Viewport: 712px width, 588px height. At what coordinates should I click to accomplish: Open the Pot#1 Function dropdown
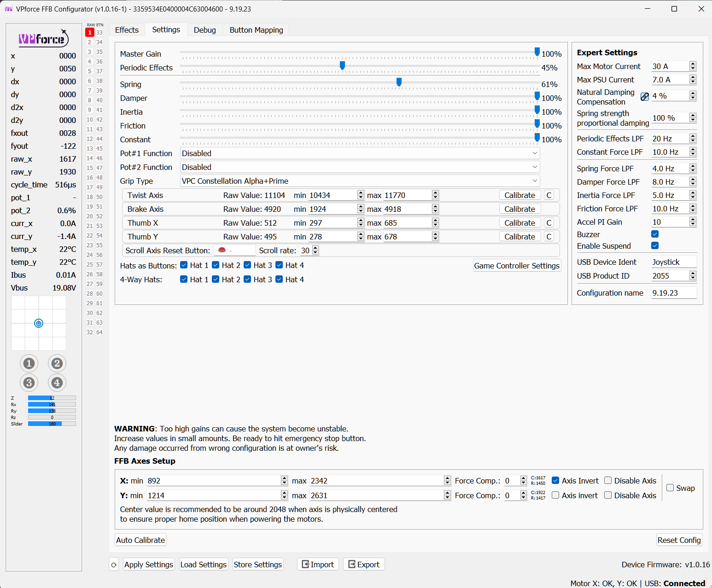pyautogui.click(x=360, y=153)
